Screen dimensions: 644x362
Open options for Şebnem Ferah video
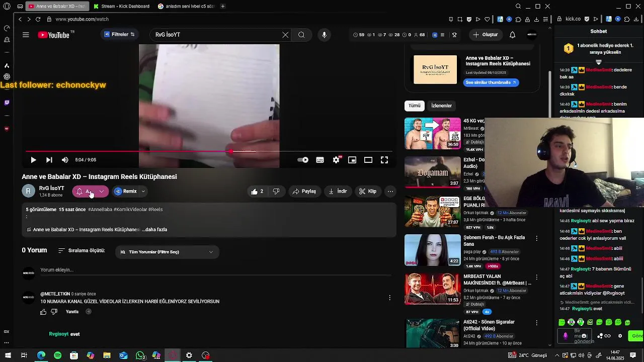[536, 238]
